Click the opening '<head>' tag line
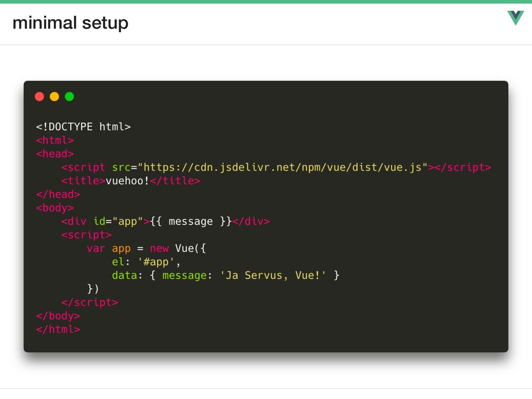 [x=55, y=154]
